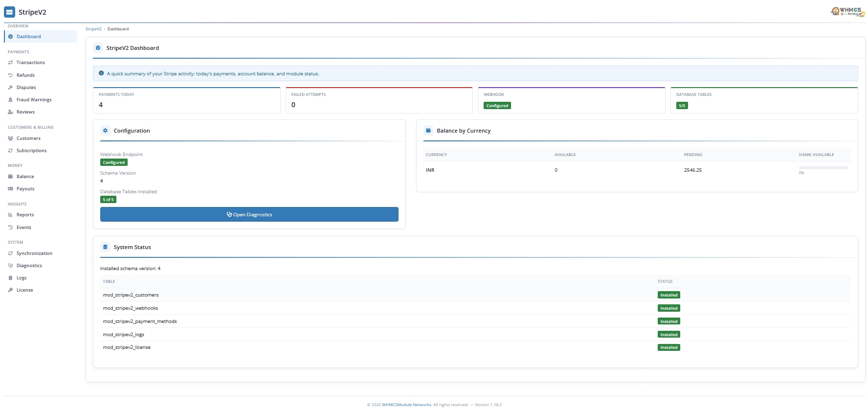The image size is (868, 412).
Task: Click the Balance wallet icon
Action: [x=10, y=177]
